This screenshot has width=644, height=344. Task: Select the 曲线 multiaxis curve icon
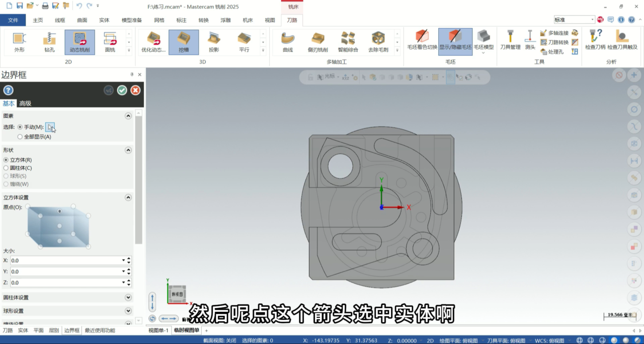(x=288, y=42)
